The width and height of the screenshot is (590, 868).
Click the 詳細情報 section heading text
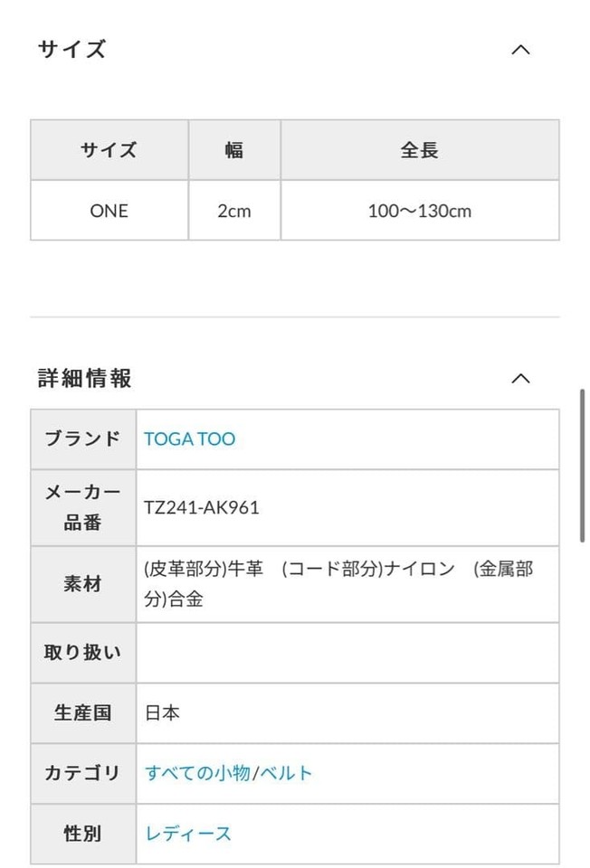pyautogui.click(x=85, y=378)
